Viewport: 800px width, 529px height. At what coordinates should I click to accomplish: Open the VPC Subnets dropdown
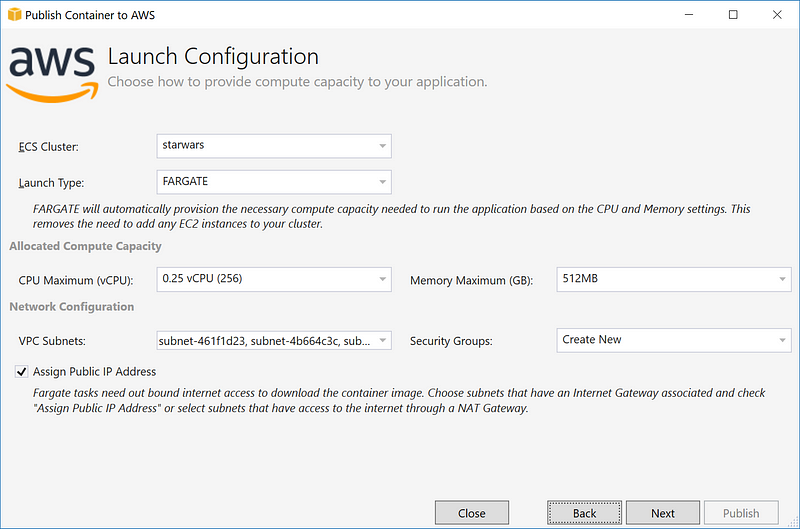(x=382, y=340)
